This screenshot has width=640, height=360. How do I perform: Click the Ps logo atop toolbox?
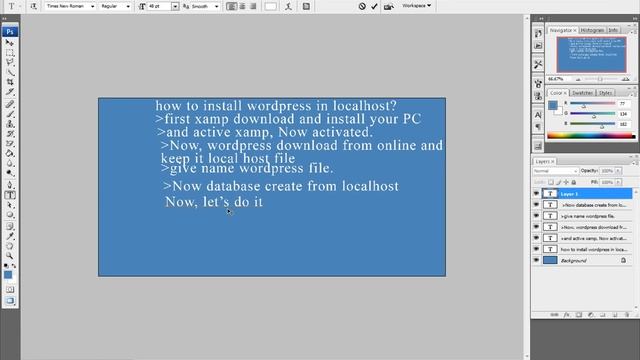(x=10, y=32)
